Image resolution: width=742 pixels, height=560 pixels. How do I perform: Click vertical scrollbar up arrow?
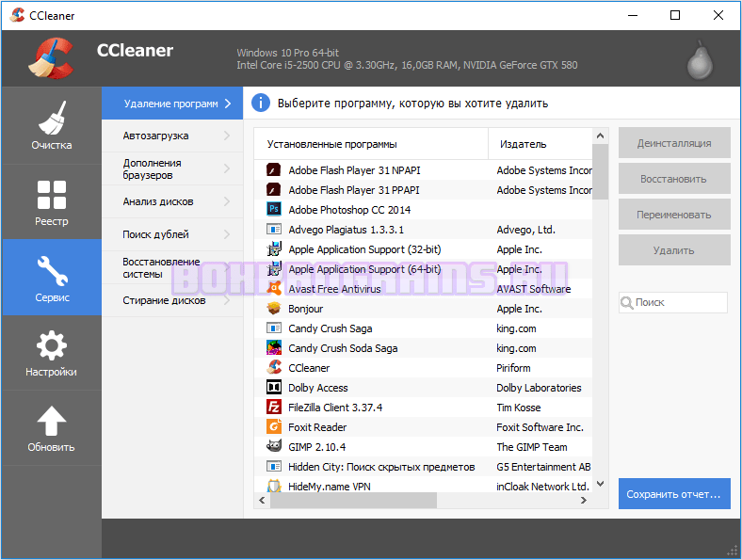pos(600,136)
